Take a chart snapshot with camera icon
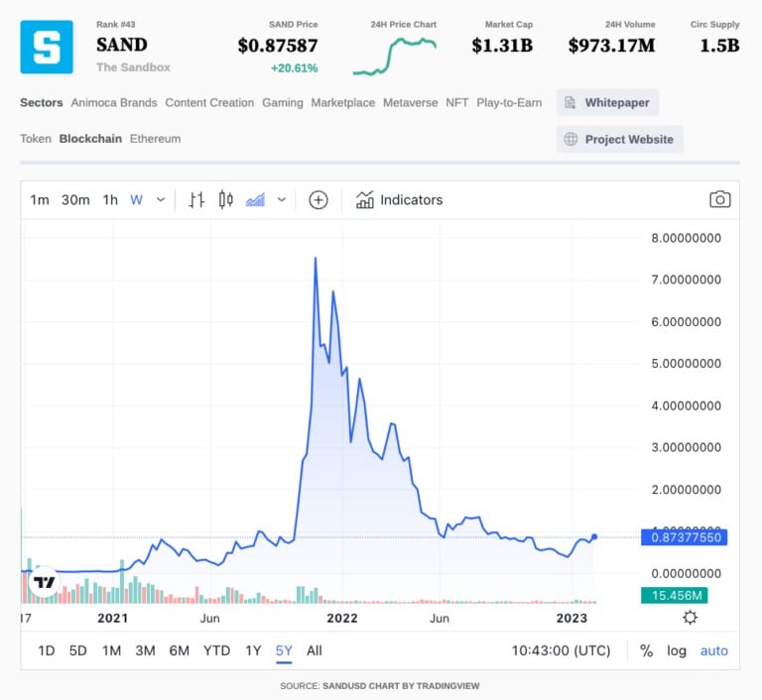762x700 pixels. 719,199
